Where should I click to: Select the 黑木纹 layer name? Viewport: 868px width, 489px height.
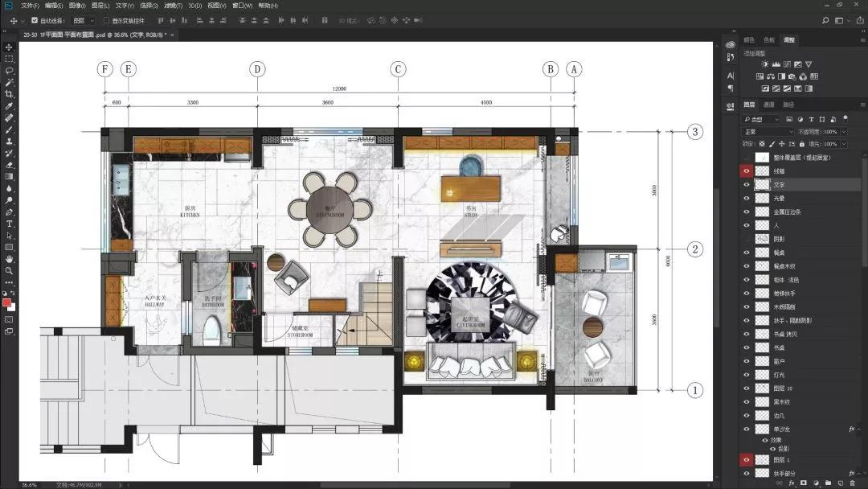click(782, 402)
